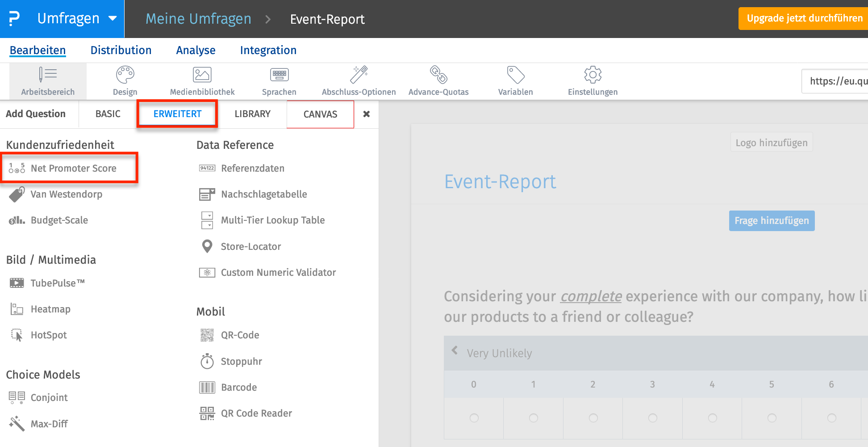The image size is (868, 447).
Task: Open the Medienbibliothek image library
Action: click(202, 80)
